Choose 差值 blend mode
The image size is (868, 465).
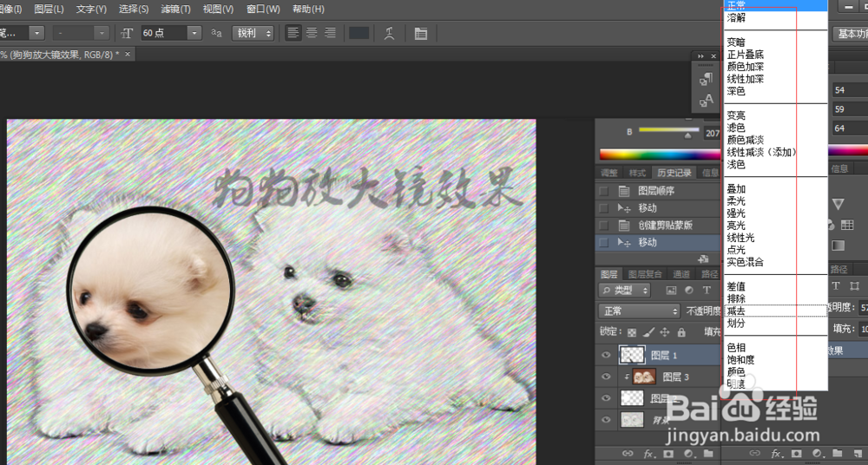pos(775,287)
